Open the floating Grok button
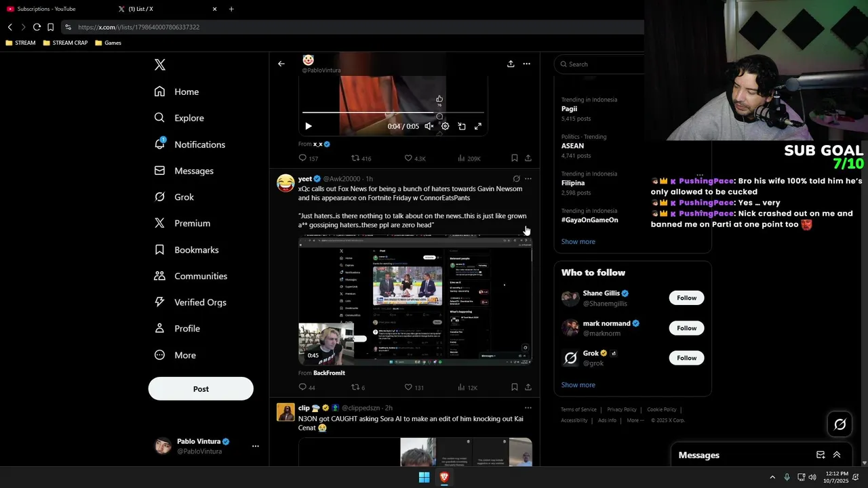 [840, 424]
